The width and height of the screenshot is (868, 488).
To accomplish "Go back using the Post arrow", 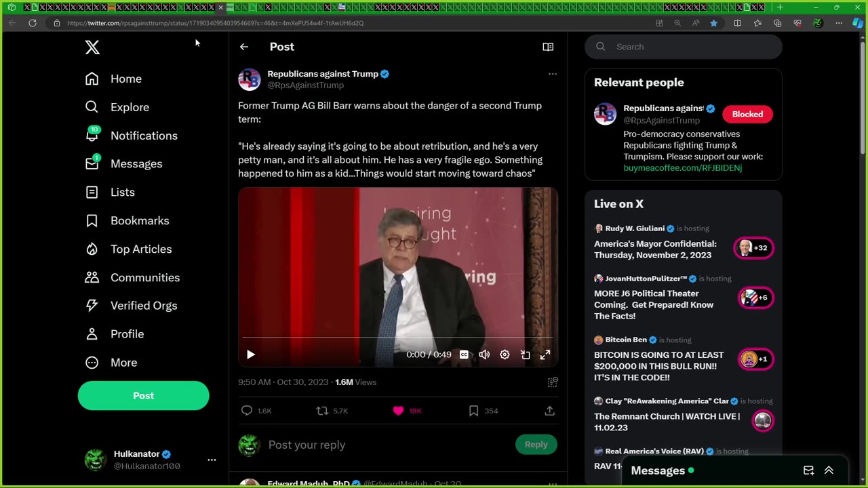I will 244,47.
